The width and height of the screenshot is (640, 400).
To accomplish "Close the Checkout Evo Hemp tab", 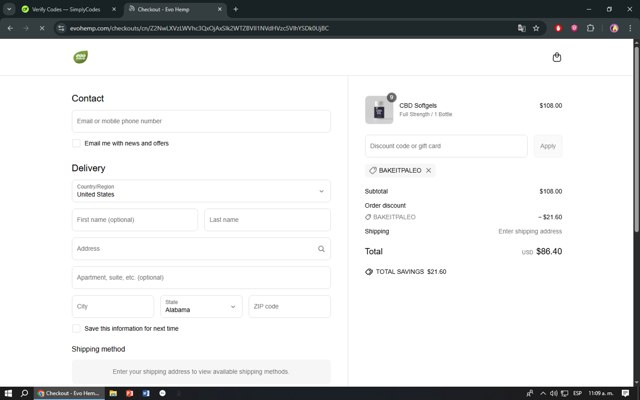I will coord(220,9).
